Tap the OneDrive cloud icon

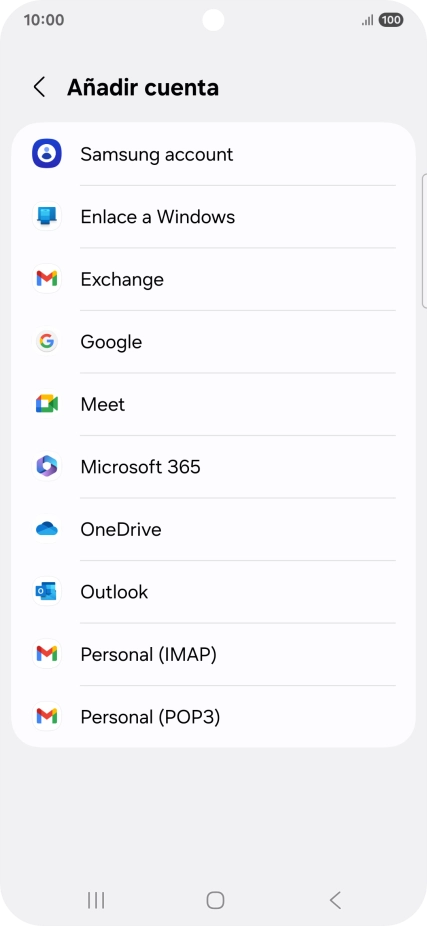coord(47,529)
